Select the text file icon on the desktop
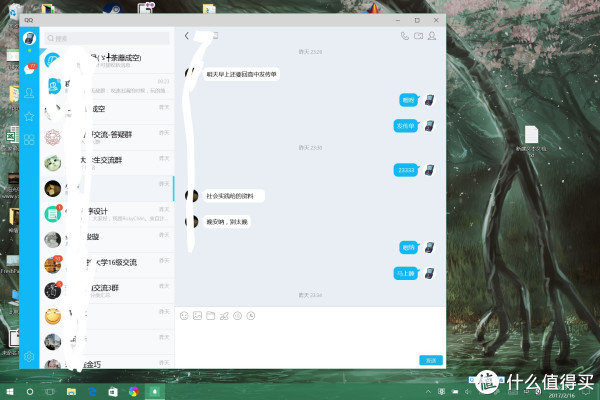 (532, 134)
